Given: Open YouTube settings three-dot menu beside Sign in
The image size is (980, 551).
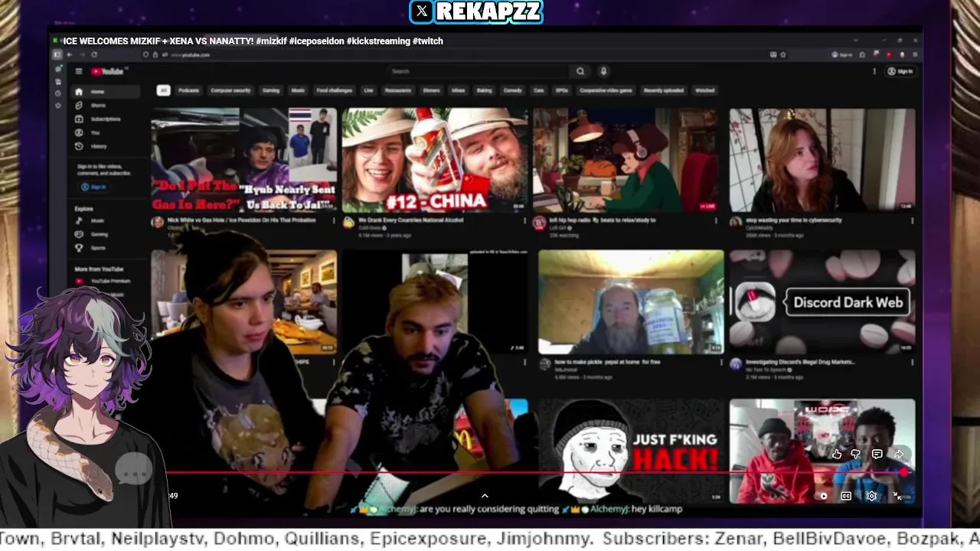Looking at the screenshot, I should pyautogui.click(x=874, y=71).
